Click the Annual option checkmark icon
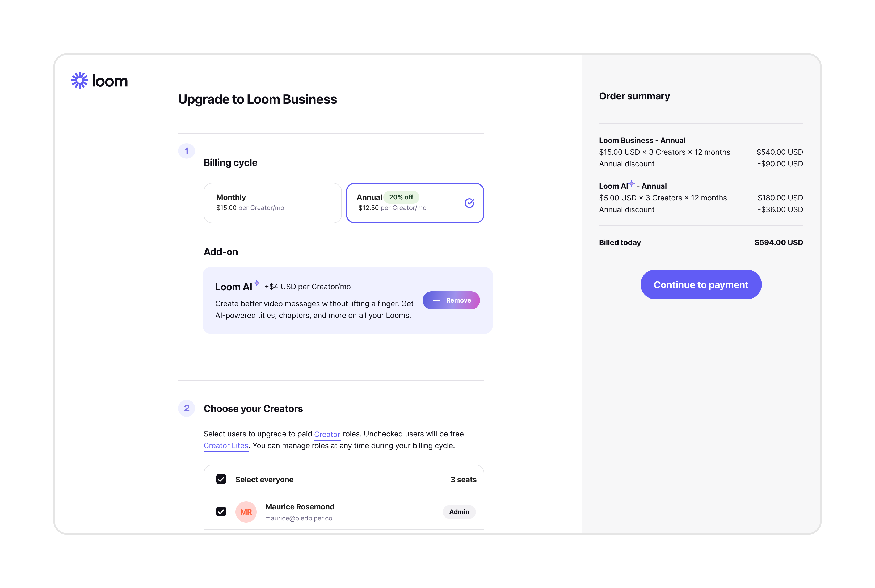This screenshot has width=875, height=588. (x=469, y=203)
